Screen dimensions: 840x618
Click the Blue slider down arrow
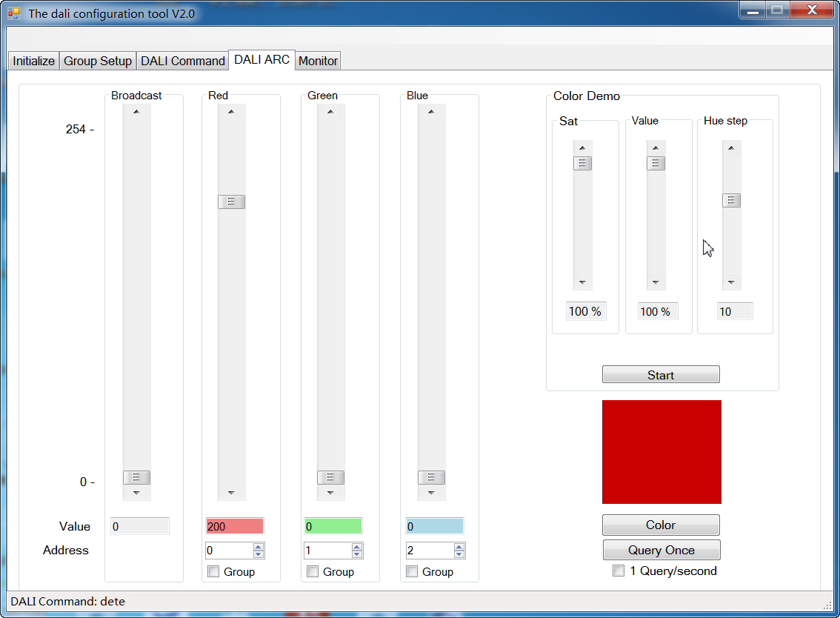click(431, 493)
